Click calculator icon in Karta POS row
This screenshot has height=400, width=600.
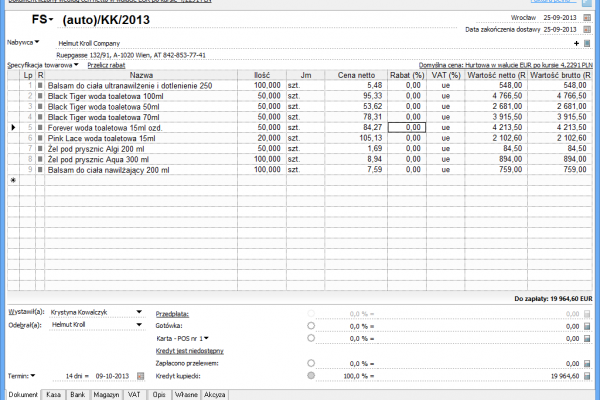(x=587, y=339)
